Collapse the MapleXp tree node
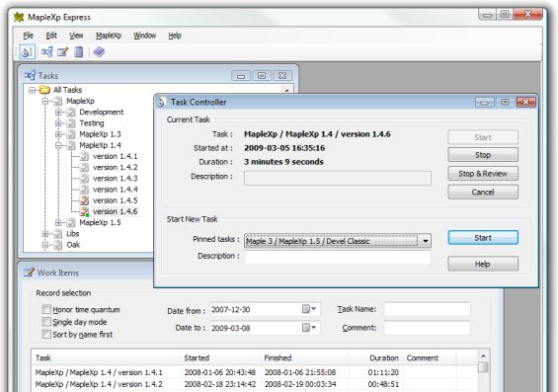This screenshot has width=558, height=392. coord(45,101)
